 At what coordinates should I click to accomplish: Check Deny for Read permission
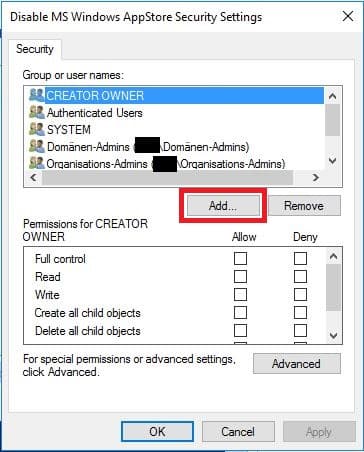(x=300, y=277)
